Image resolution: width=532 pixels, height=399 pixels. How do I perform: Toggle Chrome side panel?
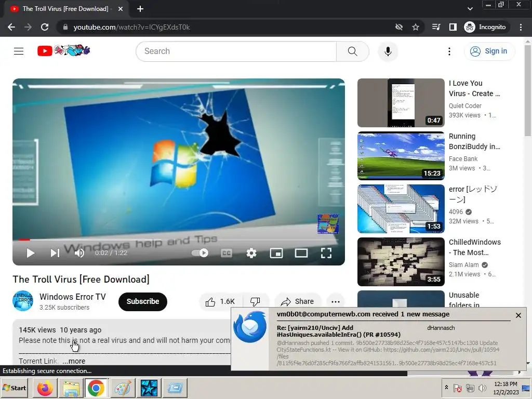tap(453, 27)
